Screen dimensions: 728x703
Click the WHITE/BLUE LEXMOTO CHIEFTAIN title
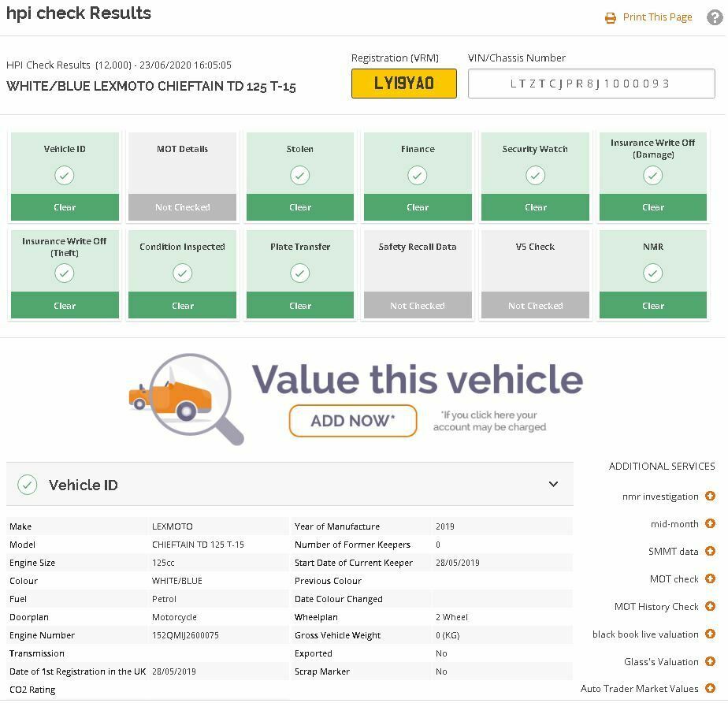point(151,87)
